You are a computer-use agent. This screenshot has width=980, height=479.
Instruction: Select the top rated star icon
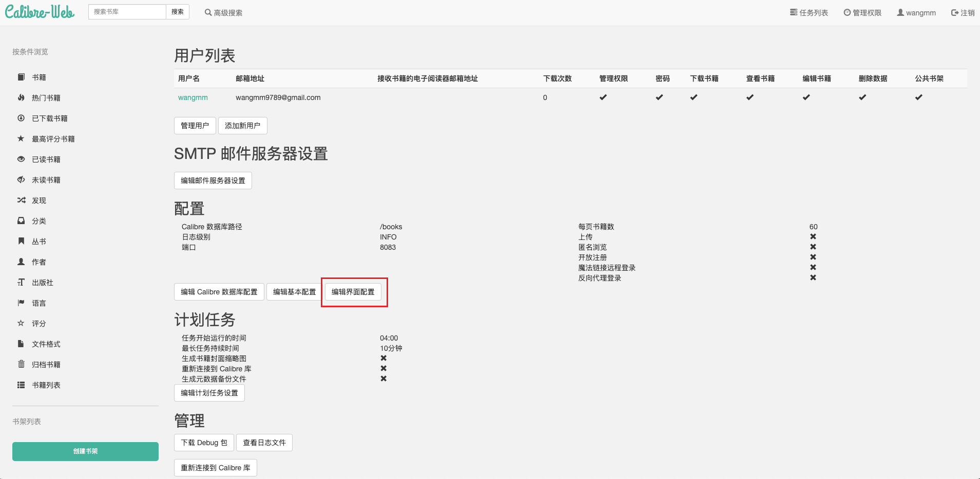click(21, 138)
